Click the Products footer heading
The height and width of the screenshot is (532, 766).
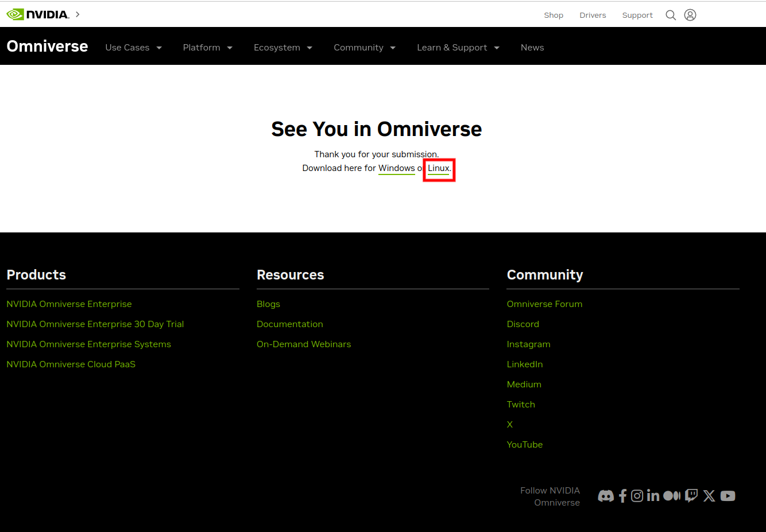36,275
